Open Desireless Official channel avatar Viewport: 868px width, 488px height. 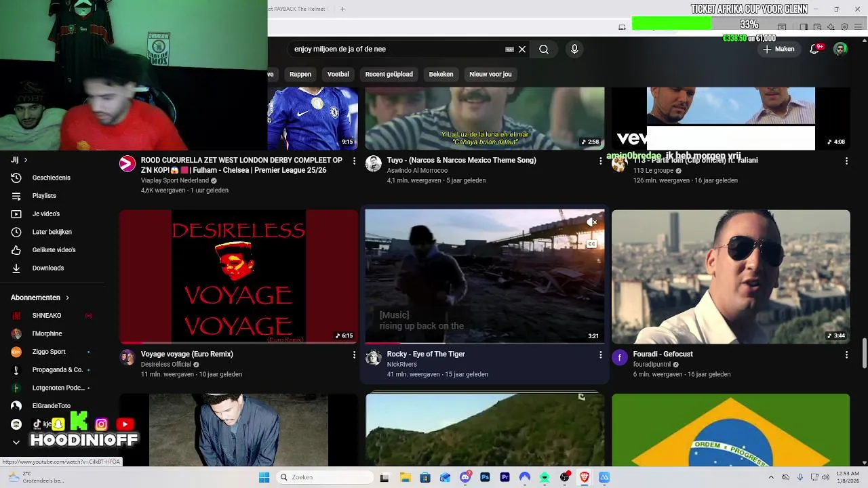tap(127, 357)
